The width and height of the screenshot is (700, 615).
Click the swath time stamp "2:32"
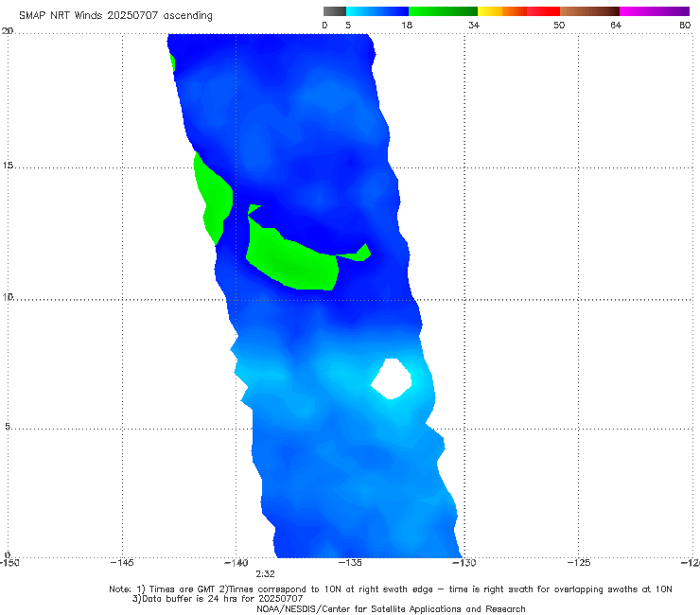click(265, 574)
